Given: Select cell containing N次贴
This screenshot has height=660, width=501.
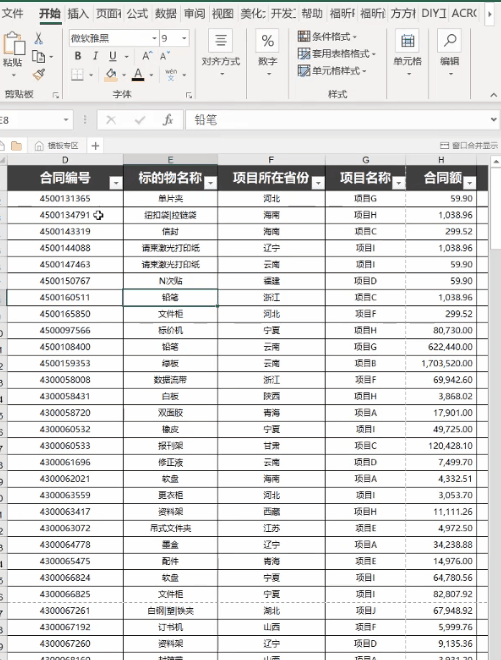Looking at the screenshot, I should (x=171, y=281).
